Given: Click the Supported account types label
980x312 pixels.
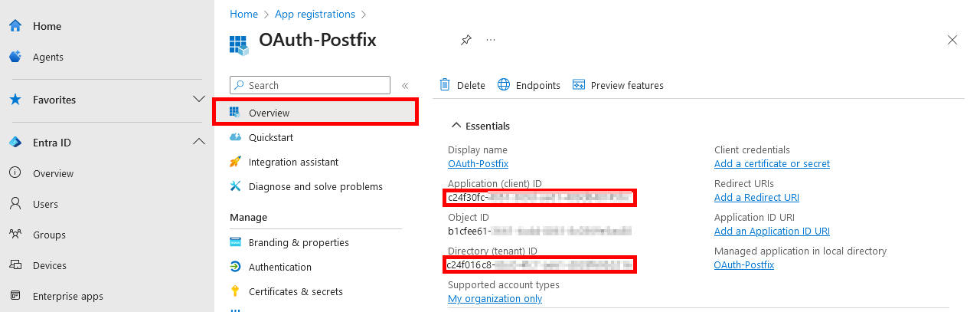Looking at the screenshot, I should (504, 284).
